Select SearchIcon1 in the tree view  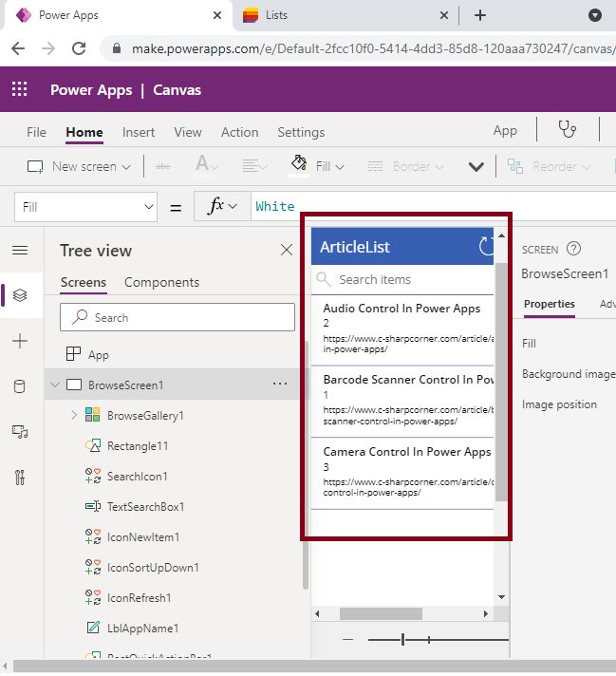pyautogui.click(x=137, y=477)
